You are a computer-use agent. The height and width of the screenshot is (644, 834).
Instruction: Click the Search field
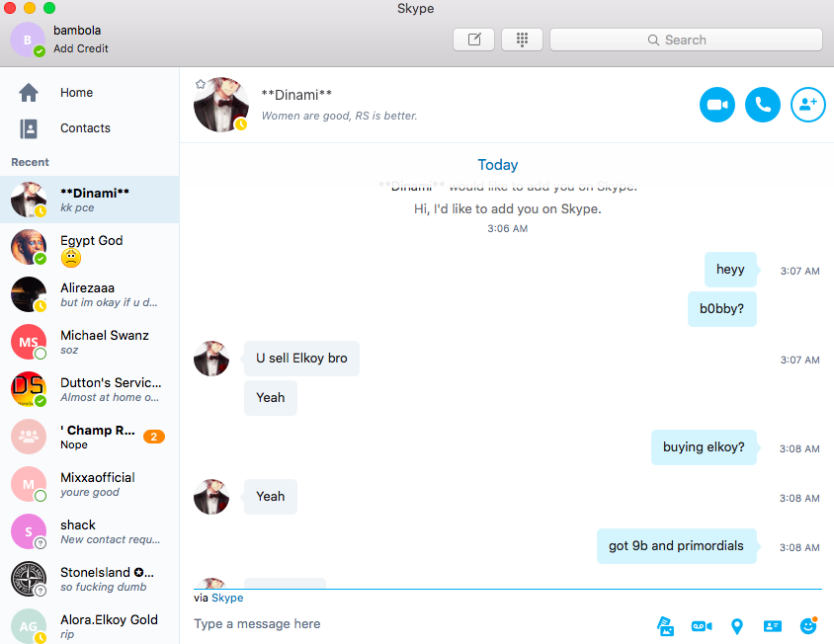(686, 40)
